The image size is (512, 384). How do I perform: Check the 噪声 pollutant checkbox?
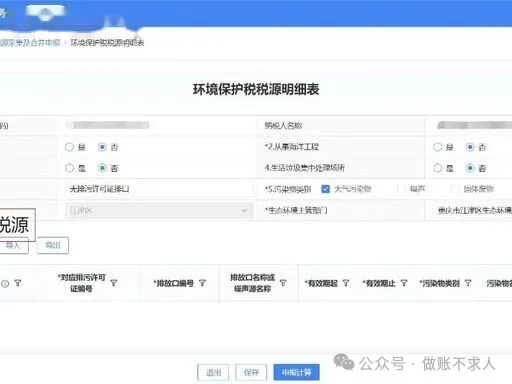tap(400, 189)
